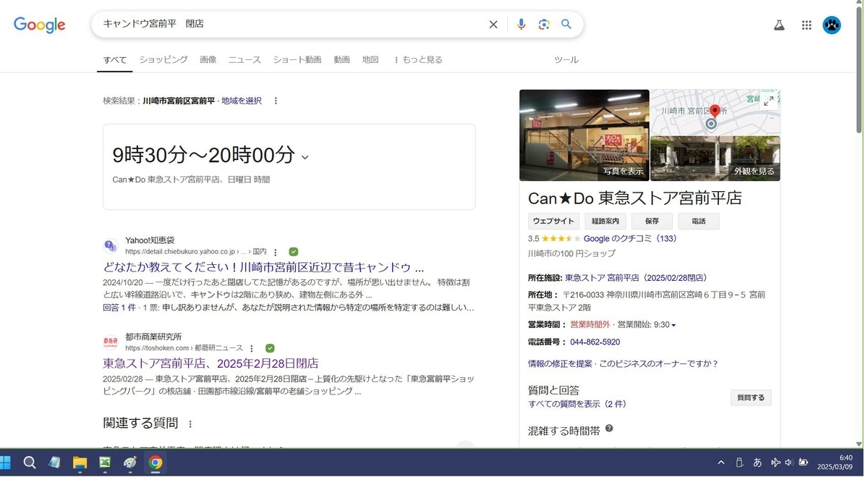868x477 pixels.
Task: Click すべての質問を表示（2 件） link
Action: tap(577, 404)
